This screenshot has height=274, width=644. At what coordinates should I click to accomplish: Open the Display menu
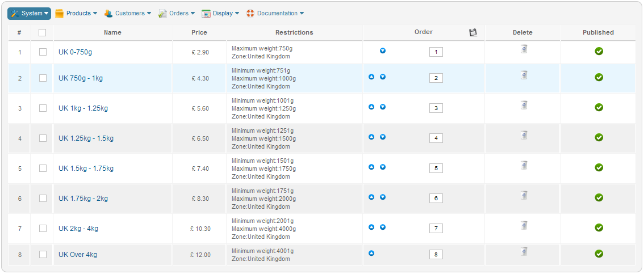(x=220, y=14)
